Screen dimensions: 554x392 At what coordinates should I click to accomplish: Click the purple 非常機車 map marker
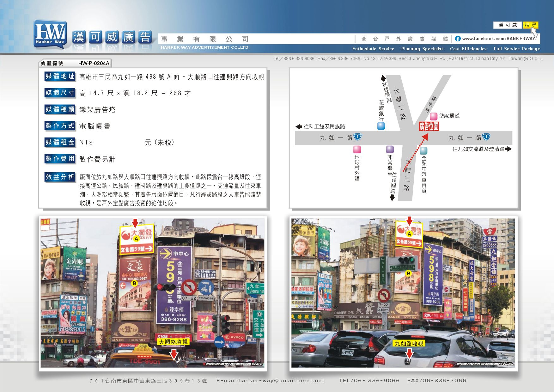pos(390,149)
